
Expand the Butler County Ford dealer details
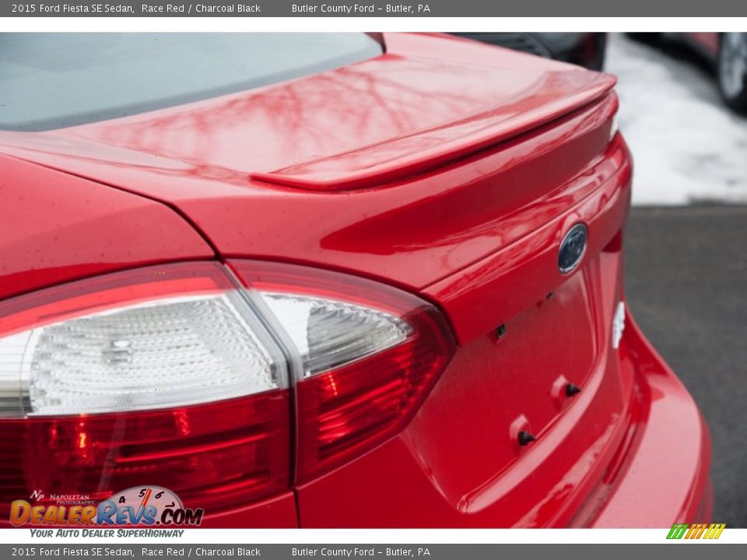(360, 8)
